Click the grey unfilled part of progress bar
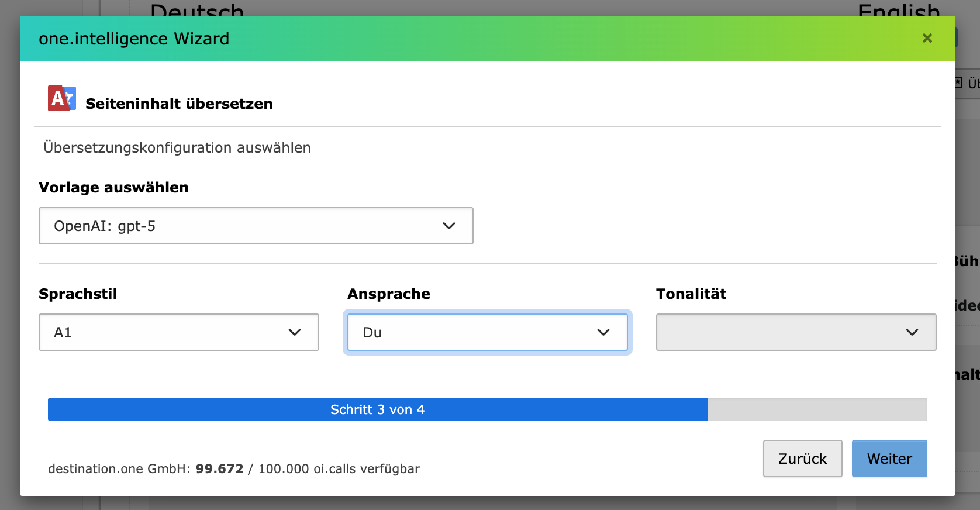Screen dimensions: 980x510 [817, 409]
